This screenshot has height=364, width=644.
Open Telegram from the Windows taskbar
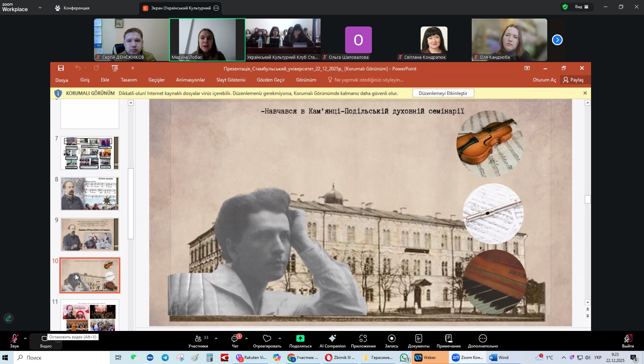pos(165,358)
